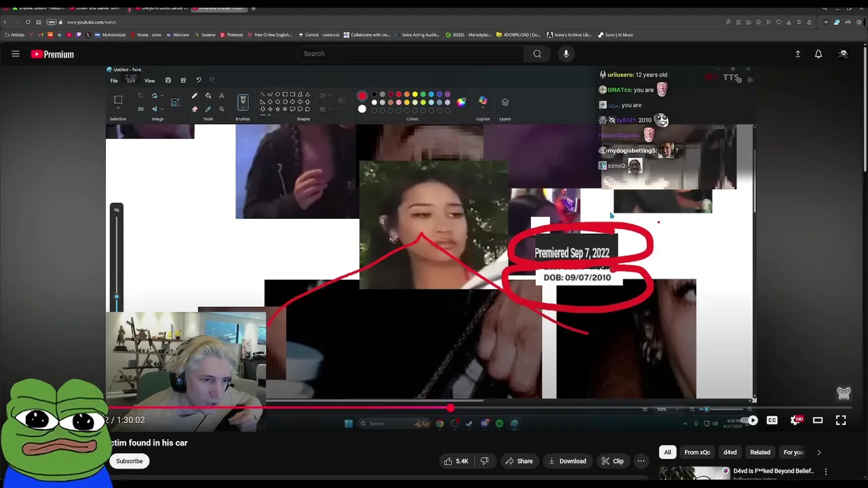Toggle closed captions CC button

(x=772, y=420)
